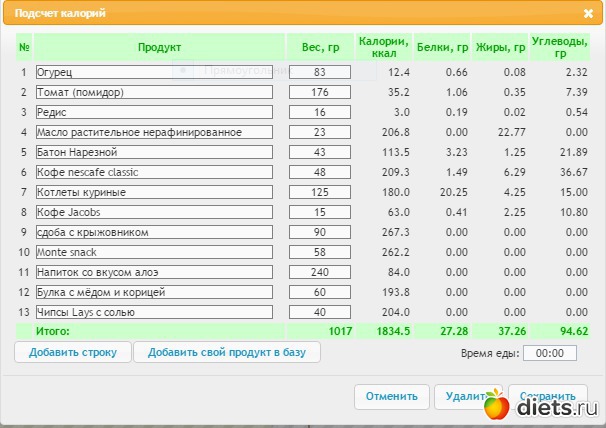Click the diets.ru apple logo
606x428 pixels.
tap(496, 404)
